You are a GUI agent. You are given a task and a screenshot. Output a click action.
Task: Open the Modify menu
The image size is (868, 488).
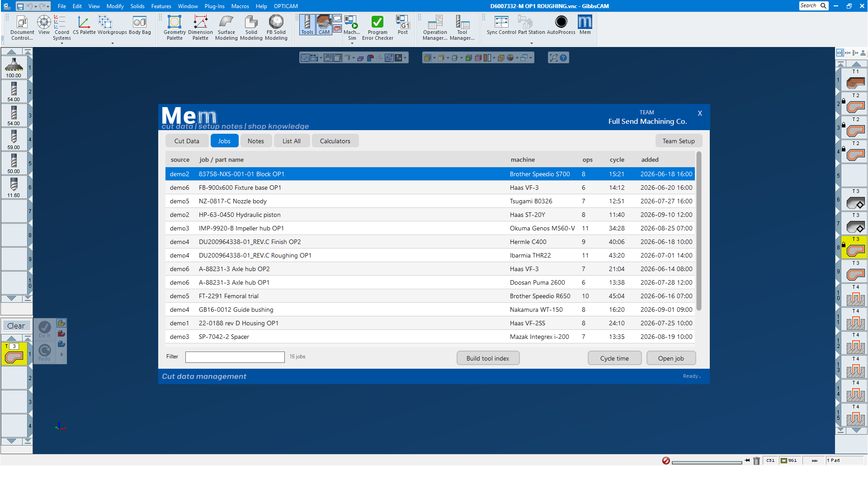pos(115,6)
